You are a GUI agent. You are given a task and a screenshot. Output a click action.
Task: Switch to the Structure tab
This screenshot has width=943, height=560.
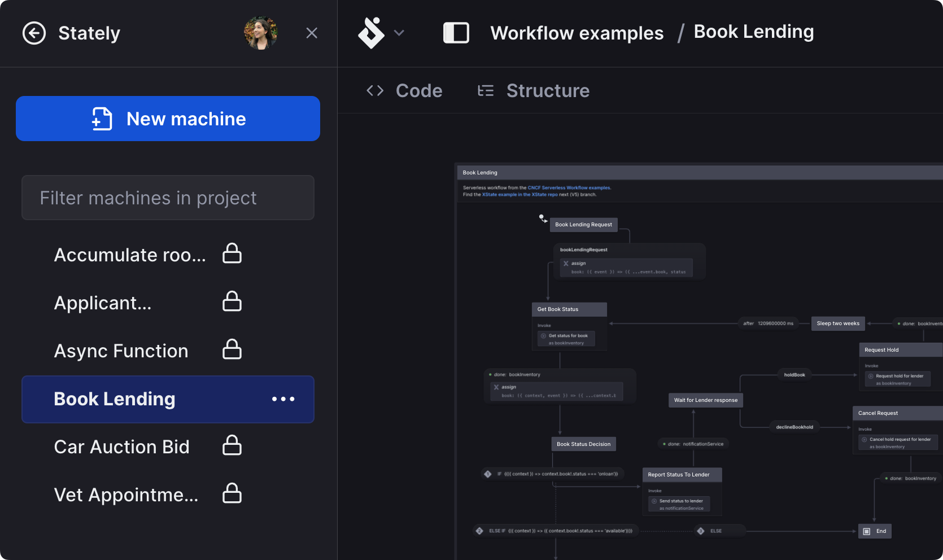point(534,91)
